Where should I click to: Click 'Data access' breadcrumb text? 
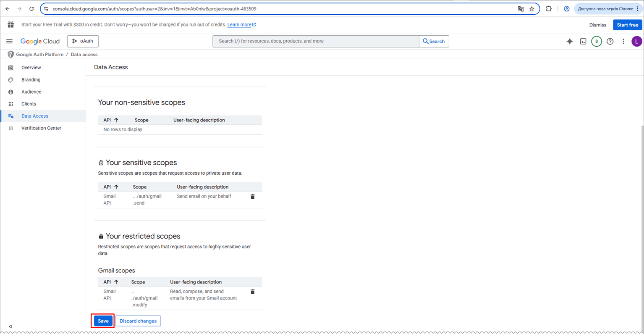[84, 55]
